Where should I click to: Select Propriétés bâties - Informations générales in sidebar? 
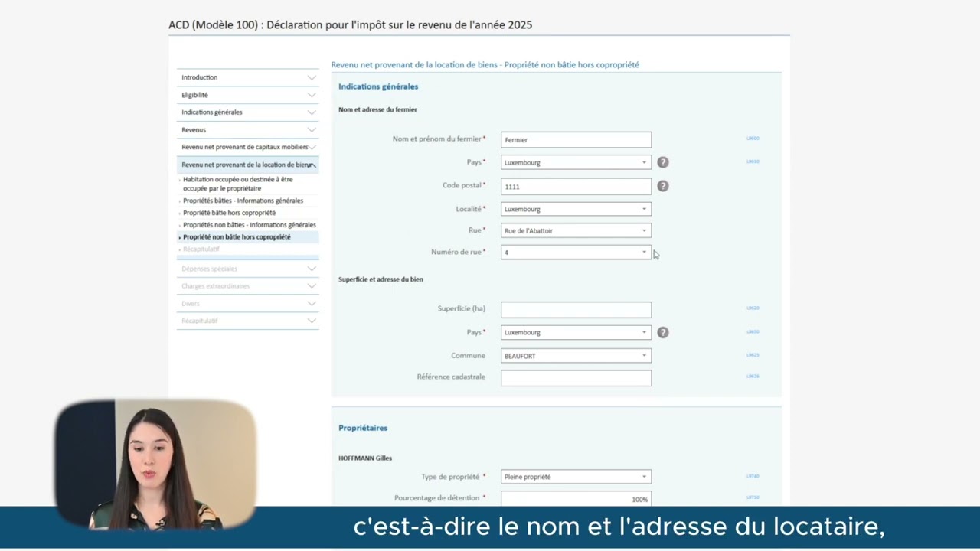[x=242, y=200]
